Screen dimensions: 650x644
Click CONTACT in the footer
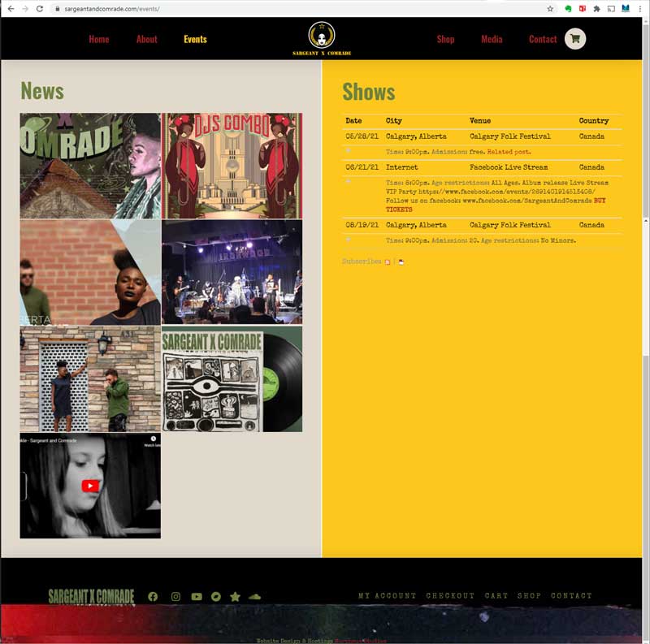[571, 595]
